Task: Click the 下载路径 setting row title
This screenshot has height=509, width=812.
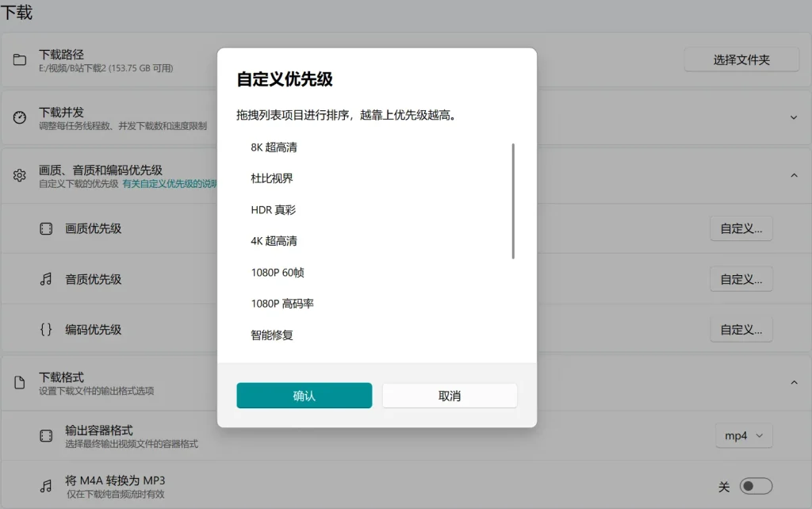Action: point(61,55)
